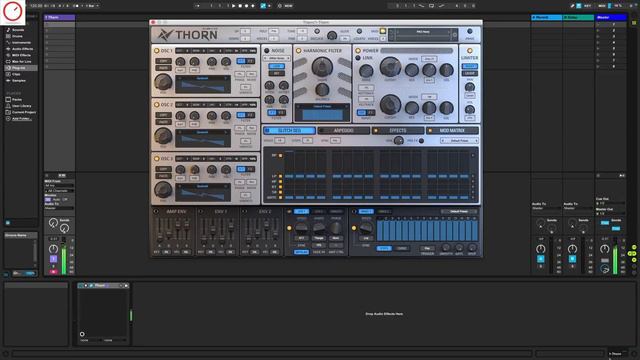Select MIDI Effects in the browser
The height and width of the screenshot is (360, 640).
click(21, 55)
